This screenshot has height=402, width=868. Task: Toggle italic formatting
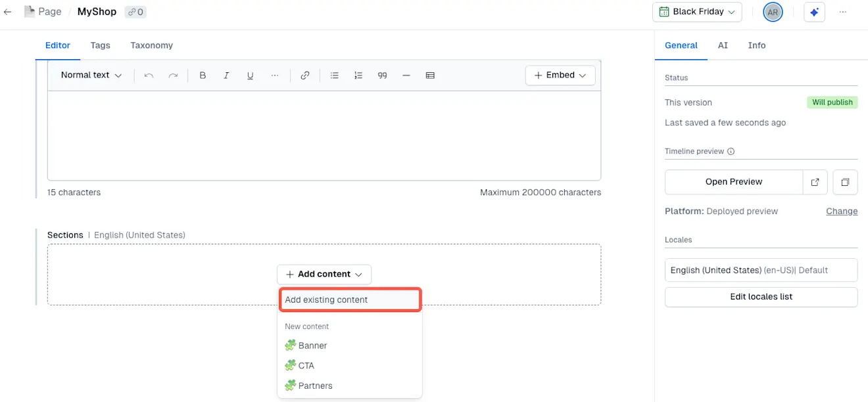[226, 76]
